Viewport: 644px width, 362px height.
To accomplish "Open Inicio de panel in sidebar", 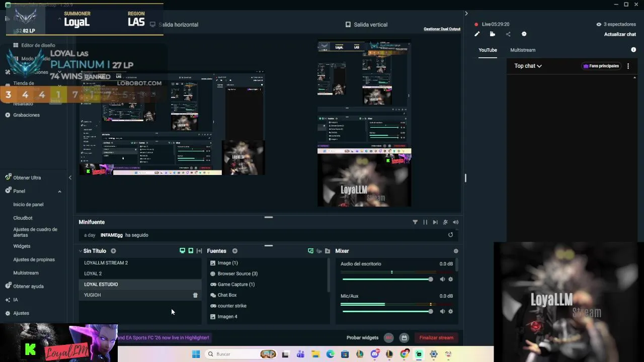I will (x=28, y=205).
